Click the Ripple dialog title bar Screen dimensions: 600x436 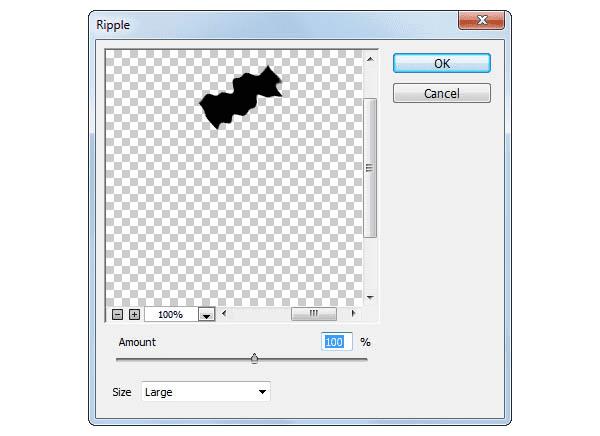click(274, 25)
